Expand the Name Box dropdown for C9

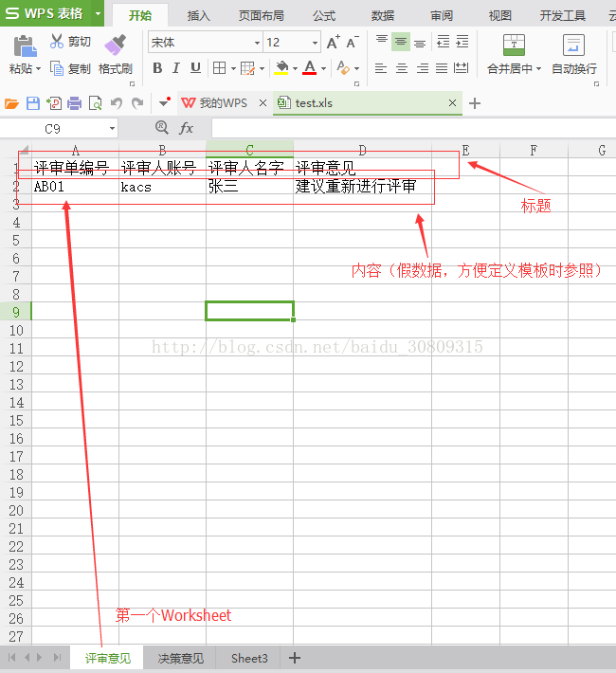tap(112, 128)
